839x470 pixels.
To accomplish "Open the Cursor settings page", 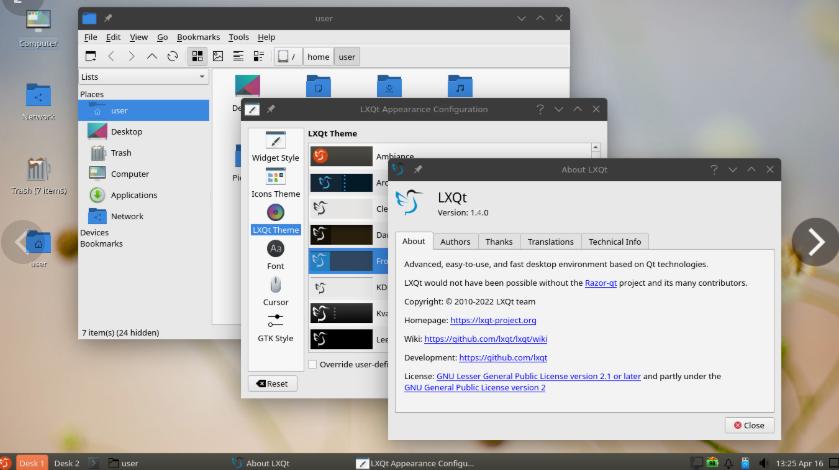I will [x=276, y=291].
